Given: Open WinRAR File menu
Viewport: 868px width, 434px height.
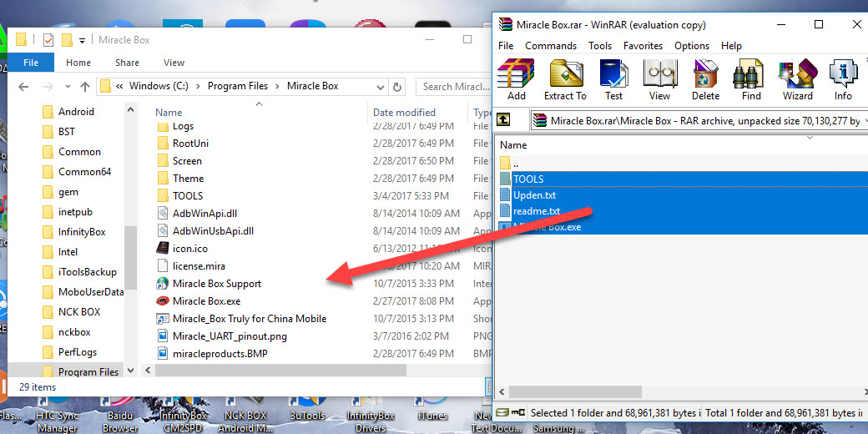Looking at the screenshot, I should coord(506,46).
